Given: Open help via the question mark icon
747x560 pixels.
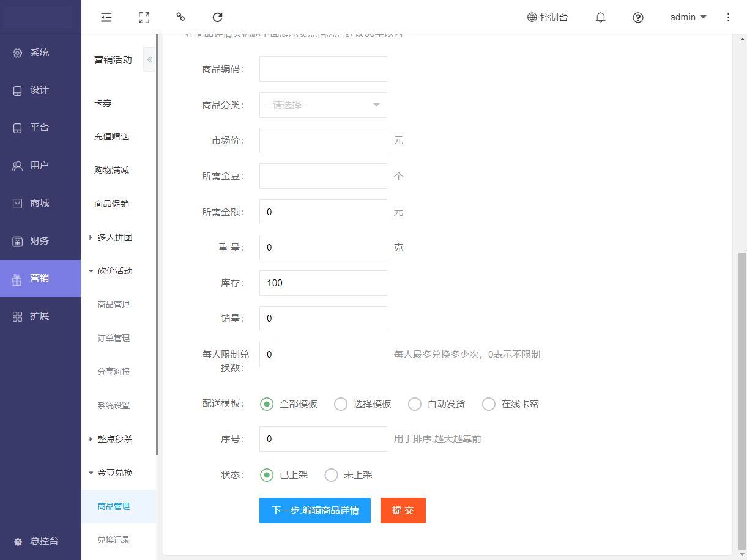Looking at the screenshot, I should tap(638, 17).
